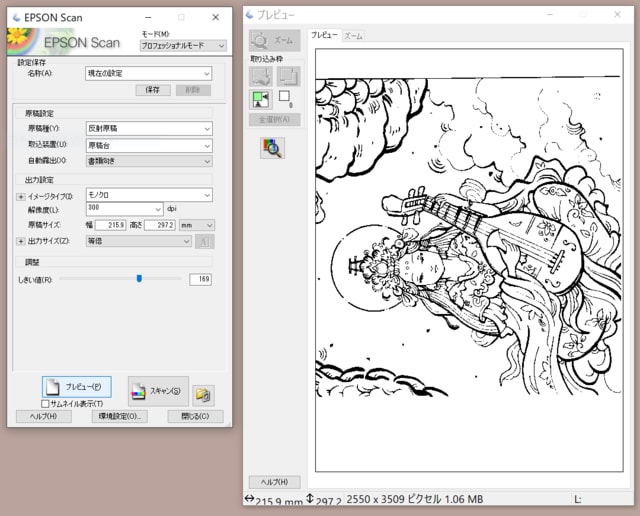Open the densitometer magnifier tool

272,148
